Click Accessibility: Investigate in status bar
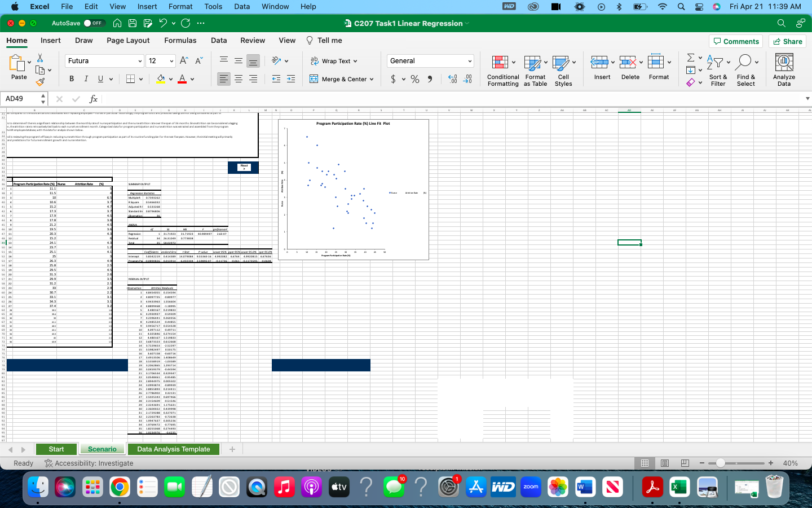 coord(89,463)
